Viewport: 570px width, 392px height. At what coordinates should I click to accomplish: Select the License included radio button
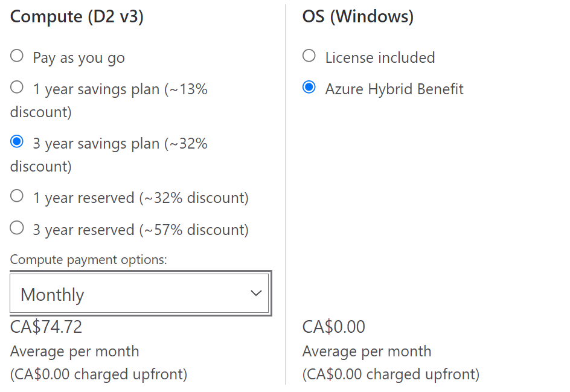(309, 56)
